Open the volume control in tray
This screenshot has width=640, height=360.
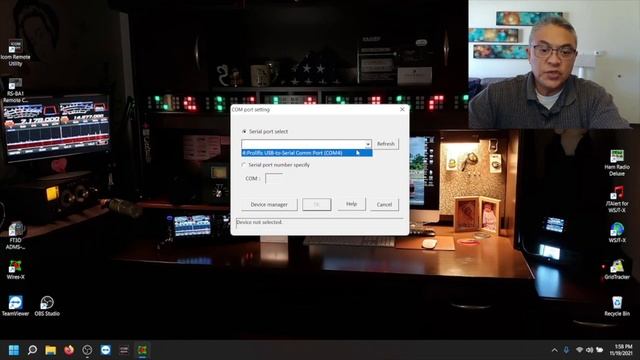[x=589, y=350]
